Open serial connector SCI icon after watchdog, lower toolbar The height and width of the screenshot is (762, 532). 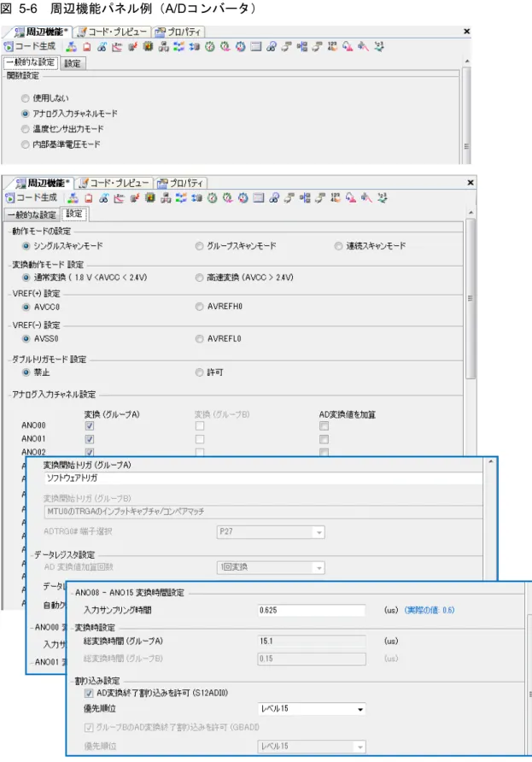(289, 198)
